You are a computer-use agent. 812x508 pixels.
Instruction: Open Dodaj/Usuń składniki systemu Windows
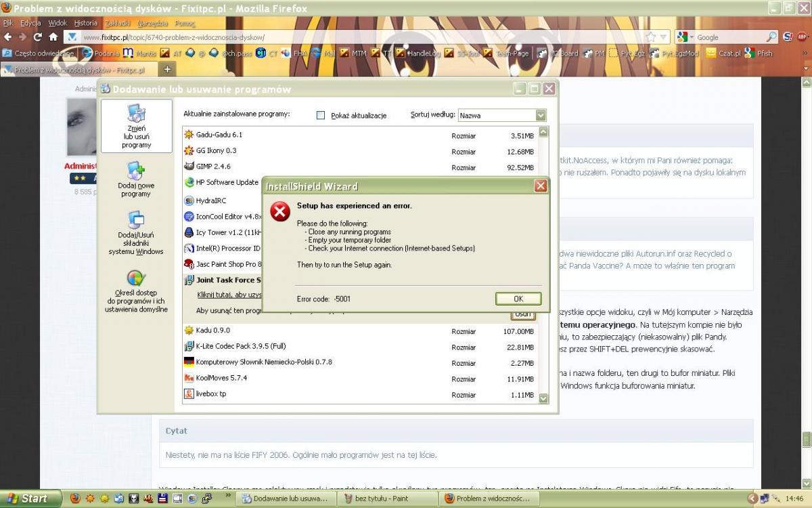pyautogui.click(x=136, y=232)
